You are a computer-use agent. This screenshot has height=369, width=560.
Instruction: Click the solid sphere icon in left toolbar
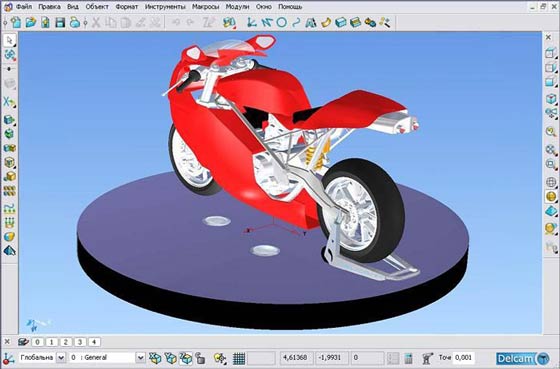(x=10, y=236)
